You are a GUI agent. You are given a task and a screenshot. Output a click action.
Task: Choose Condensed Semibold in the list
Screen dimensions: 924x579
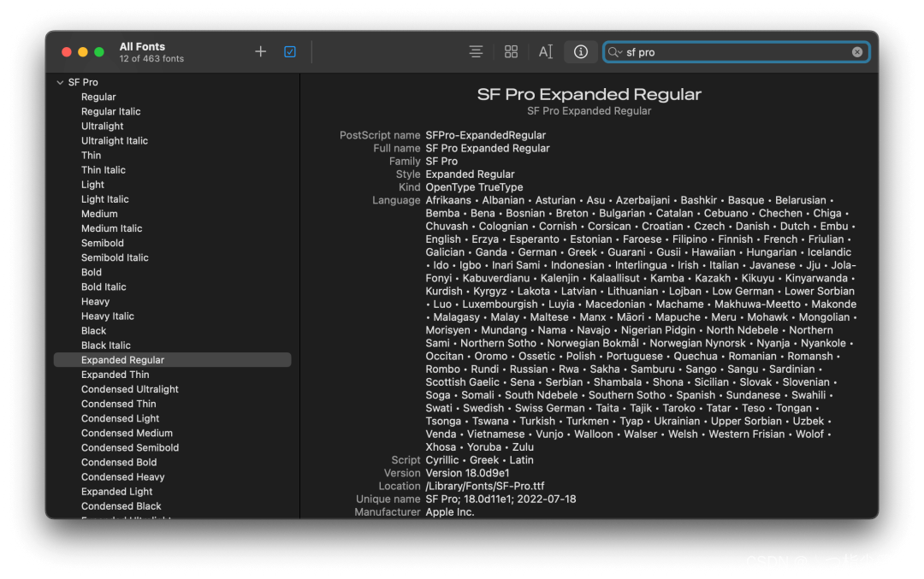(130, 447)
